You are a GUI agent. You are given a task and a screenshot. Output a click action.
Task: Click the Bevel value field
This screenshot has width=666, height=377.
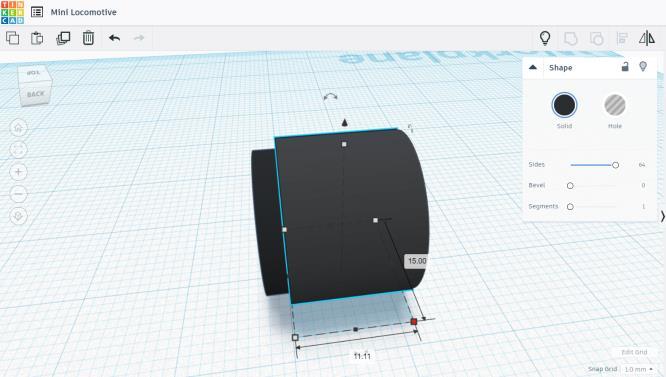pos(643,186)
